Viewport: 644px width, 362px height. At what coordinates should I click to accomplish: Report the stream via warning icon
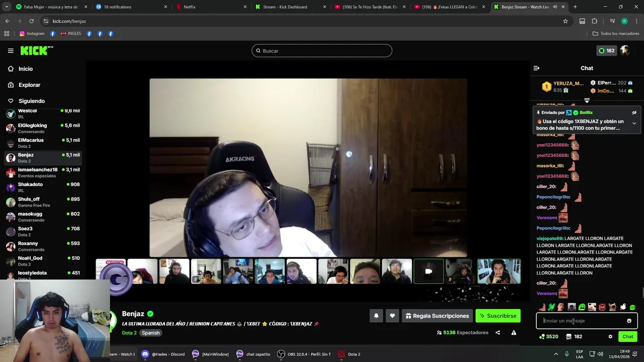pos(514,333)
